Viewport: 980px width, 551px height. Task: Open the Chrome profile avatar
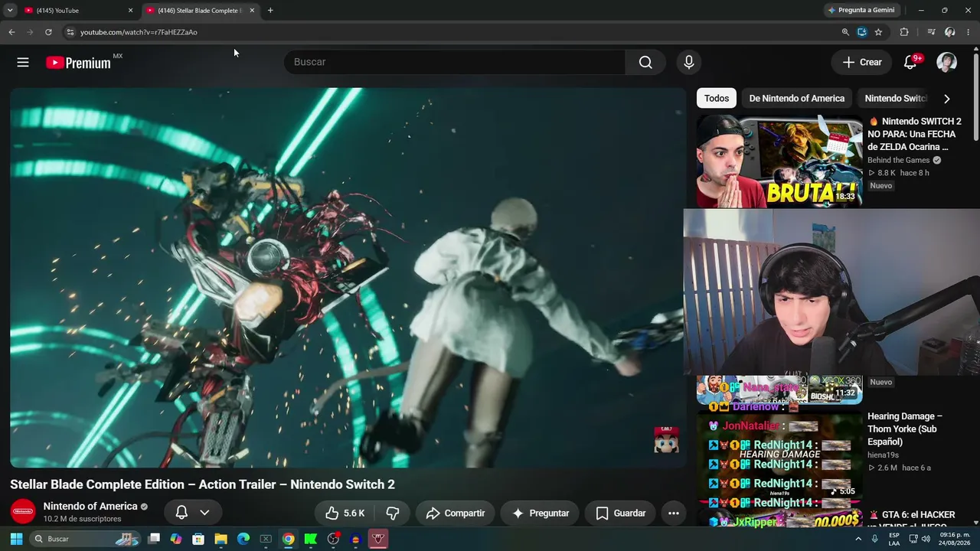click(x=950, y=32)
